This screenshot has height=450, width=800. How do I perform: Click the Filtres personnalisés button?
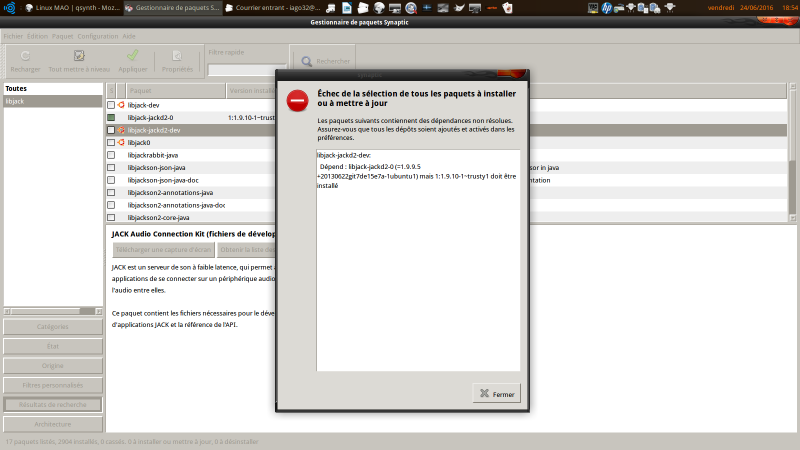click(x=53, y=385)
